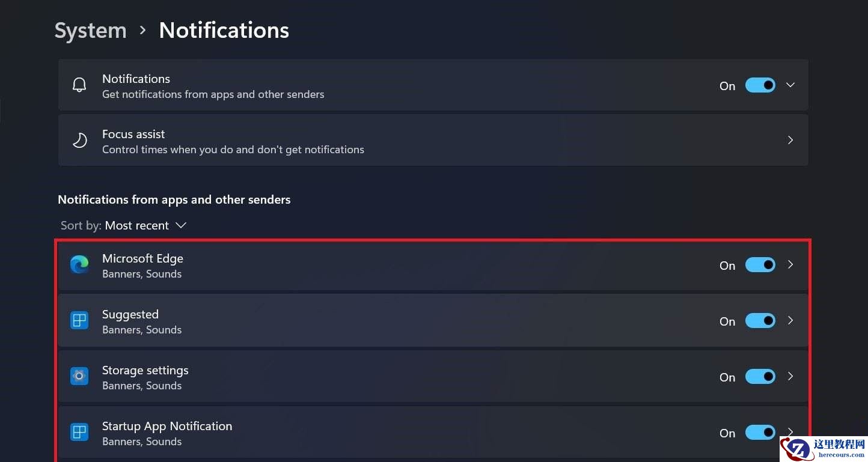Image resolution: width=868 pixels, height=462 pixels.
Task: Click the Suggested app icon
Action: coord(79,321)
